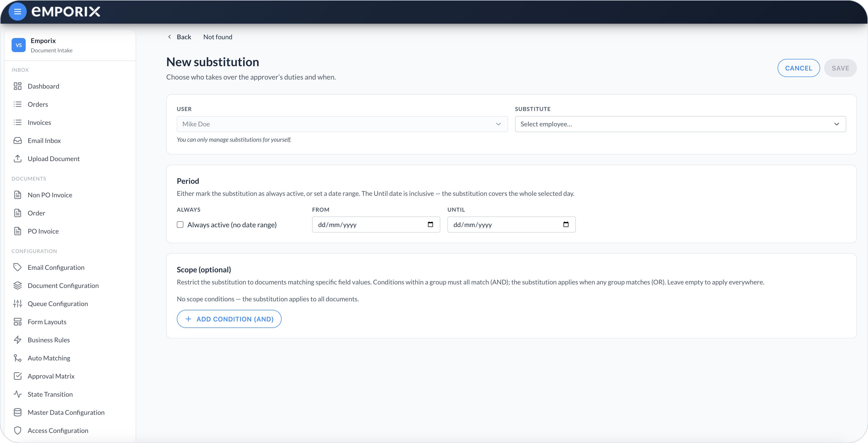
Task: Open calendar picker in Until field
Action: coord(566,225)
